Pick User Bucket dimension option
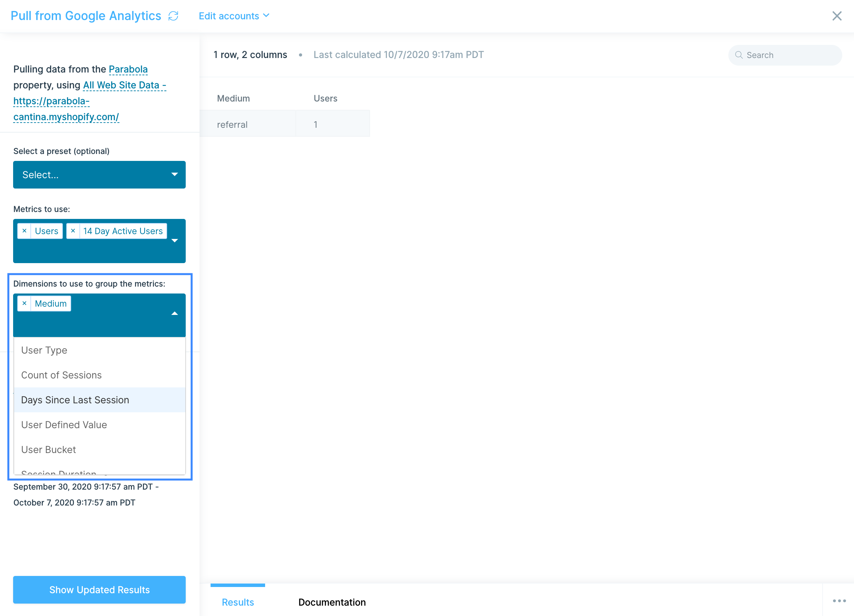The height and width of the screenshot is (616, 854). pyautogui.click(x=99, y=450)
